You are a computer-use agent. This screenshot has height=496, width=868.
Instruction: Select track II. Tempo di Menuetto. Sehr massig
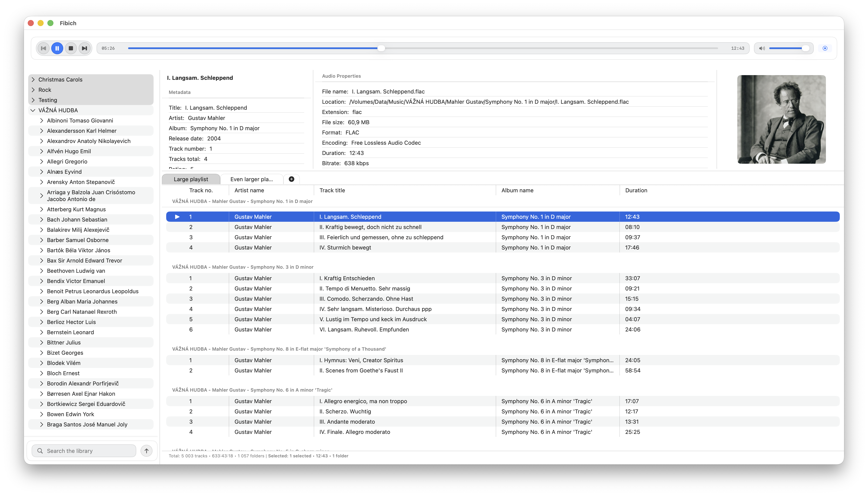(503, 288)
